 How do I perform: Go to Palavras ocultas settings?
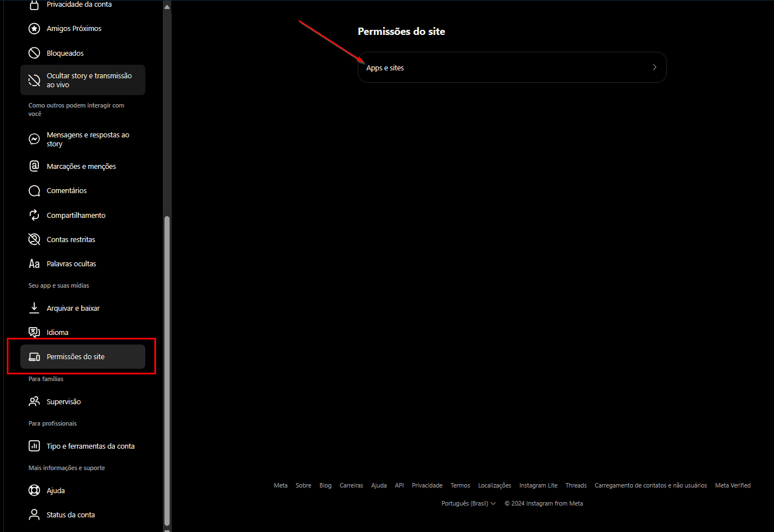coord(72,264)
